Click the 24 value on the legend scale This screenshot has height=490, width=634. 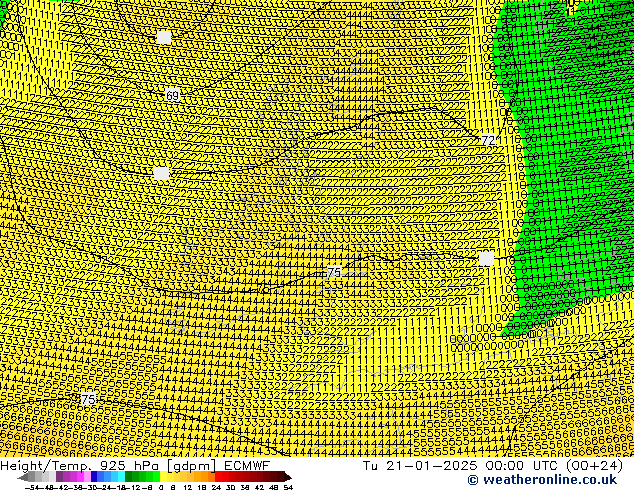216,488
